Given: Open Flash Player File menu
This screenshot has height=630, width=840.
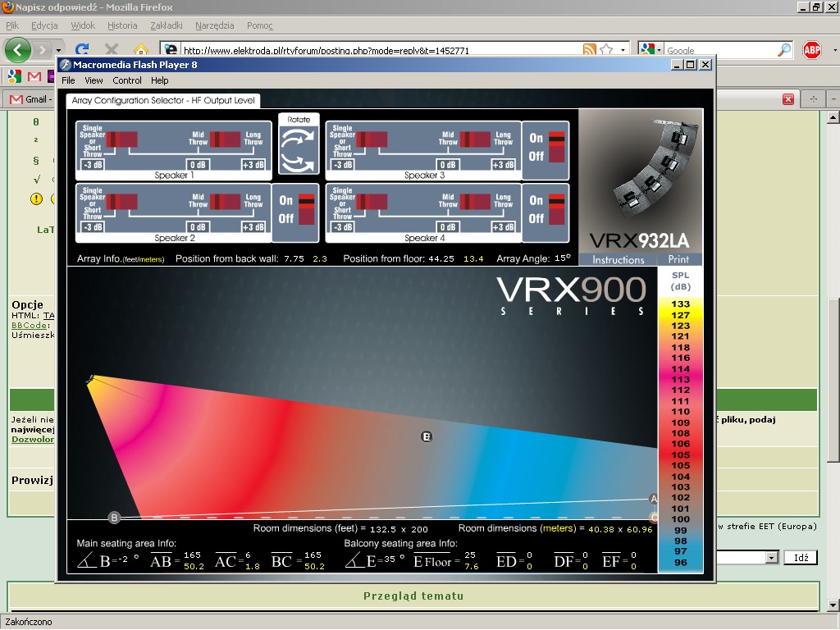Looking at the screenshot, I should [x=69, y=80].
